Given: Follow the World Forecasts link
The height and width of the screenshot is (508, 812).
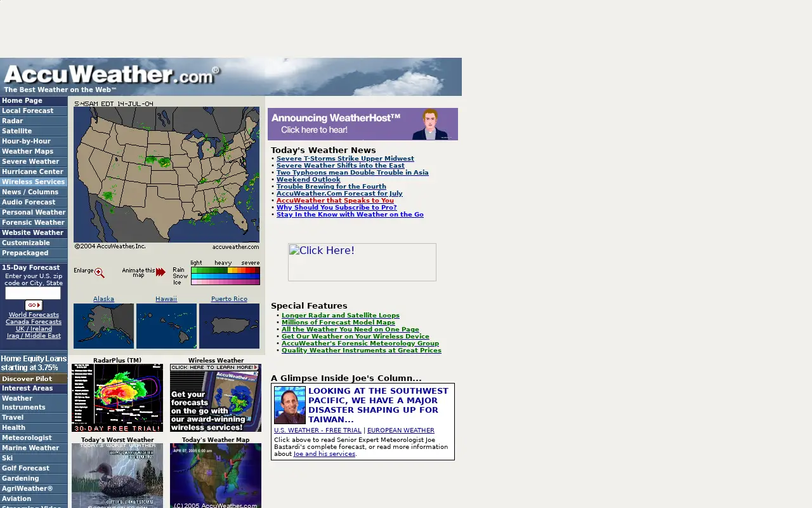Looking at the screenshot, I should 34,315.
